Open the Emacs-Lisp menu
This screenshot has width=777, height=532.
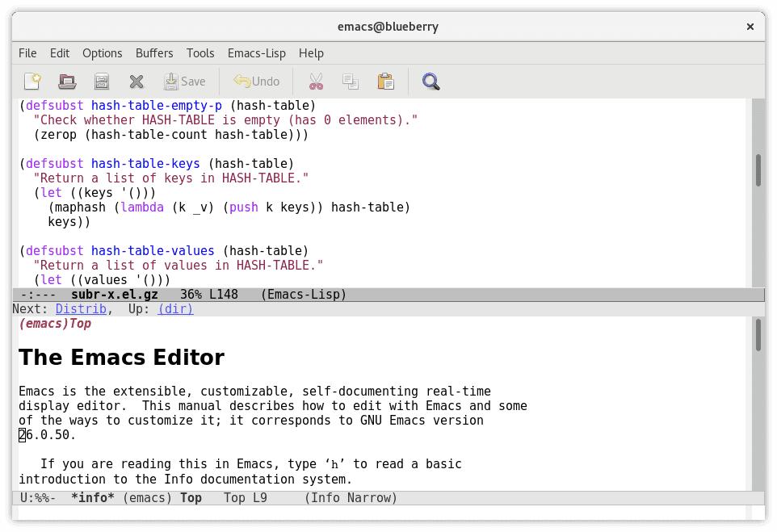(x=256, y=53)
